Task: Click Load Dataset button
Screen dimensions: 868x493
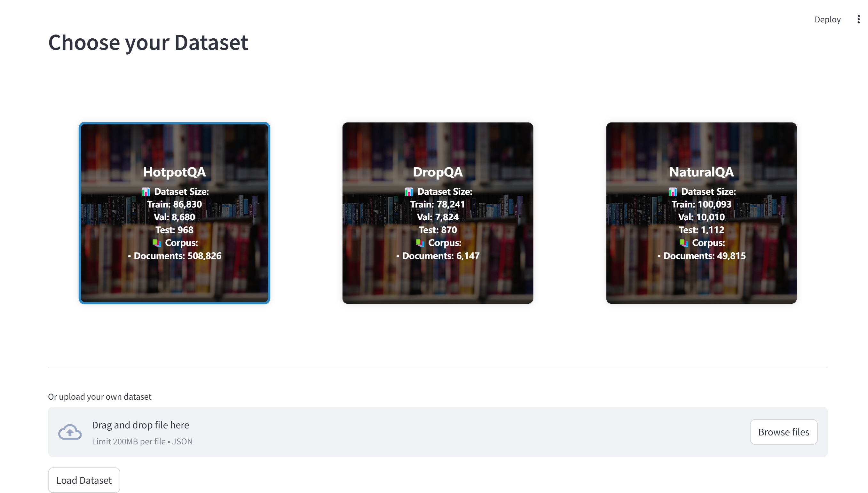Action: click(83, 479)
